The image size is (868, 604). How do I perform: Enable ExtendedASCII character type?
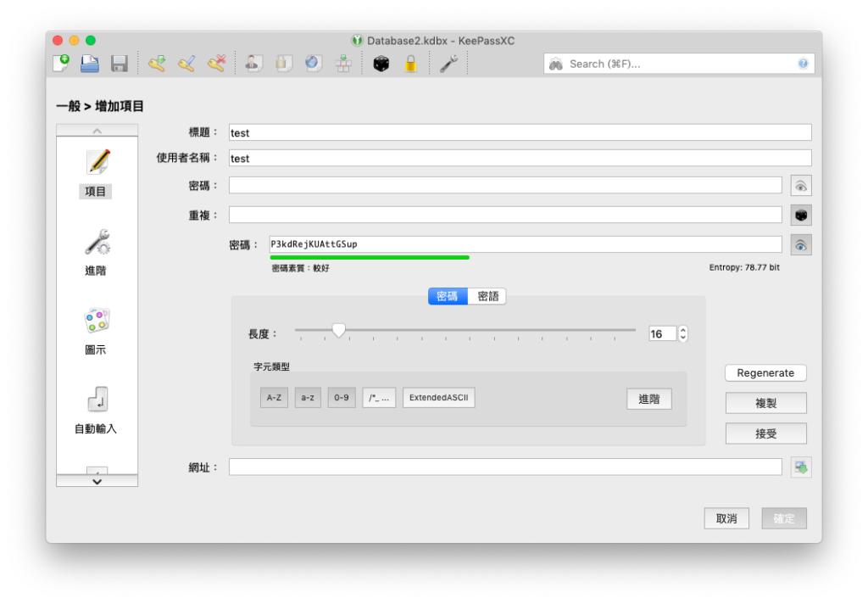[439, 397]
